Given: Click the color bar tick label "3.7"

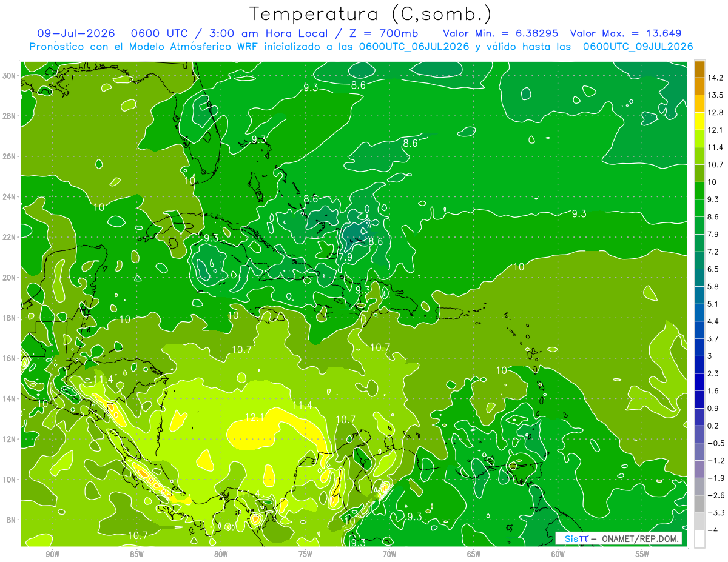Looking at the screenshot, I should point(714,338).
